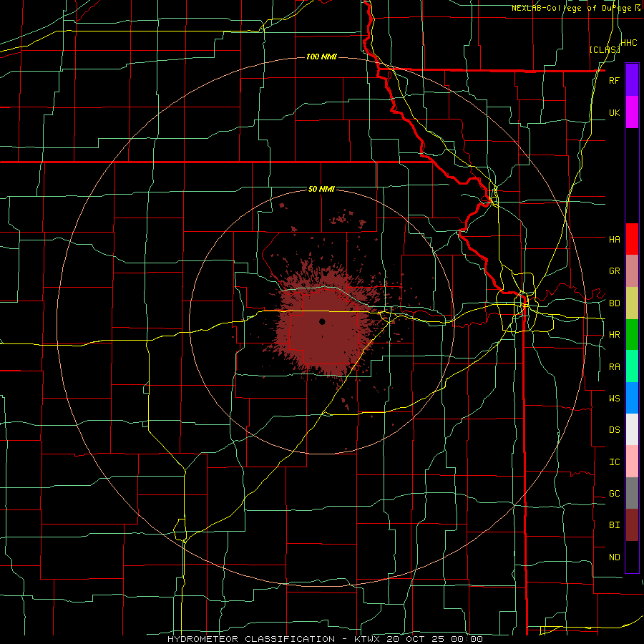644x644 pixels.
Task: Click the BI legend label
Action: [x=614, y=525]
